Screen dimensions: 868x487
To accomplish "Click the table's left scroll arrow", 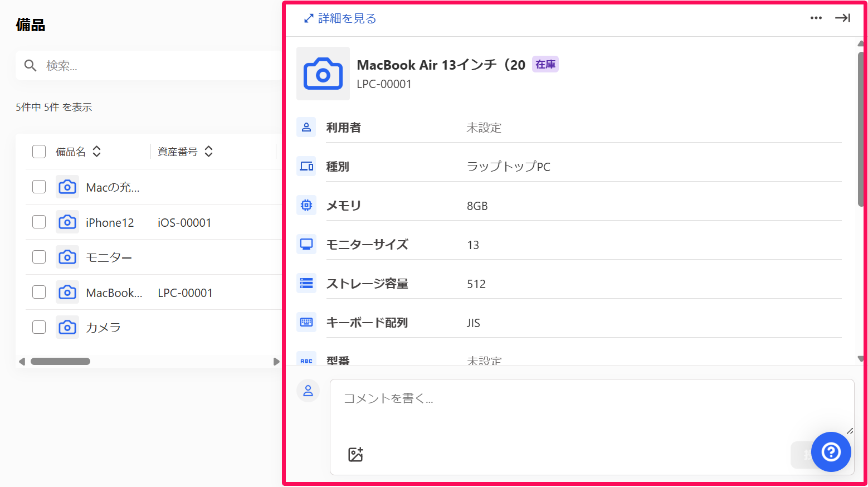I will (22, 362).
